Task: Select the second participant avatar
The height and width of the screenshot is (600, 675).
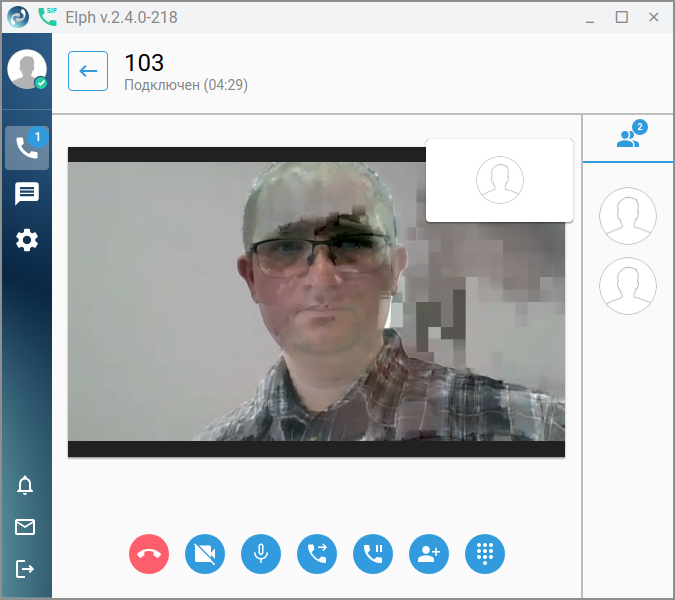Action: click(628, 286)
